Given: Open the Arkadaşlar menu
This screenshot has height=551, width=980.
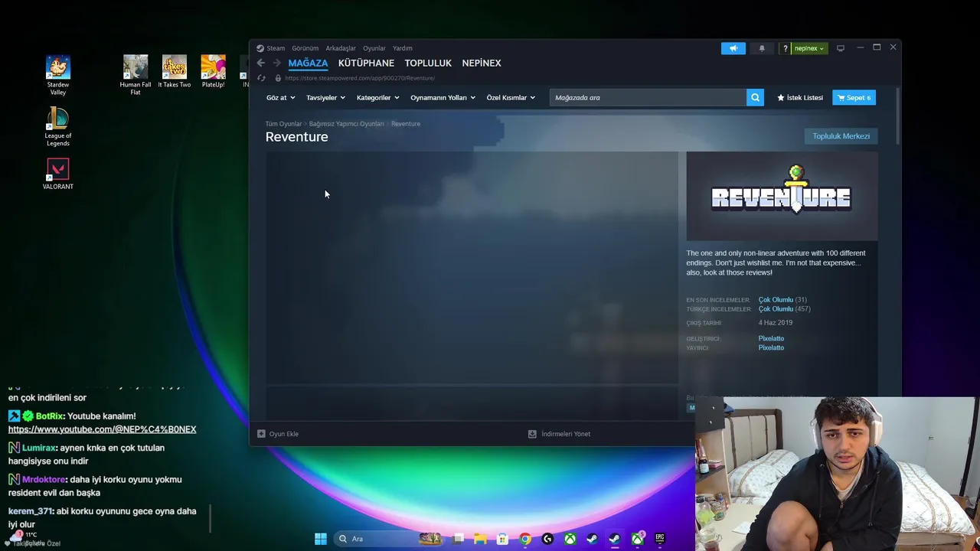Looking at the screenshot, I should [341, 48].
